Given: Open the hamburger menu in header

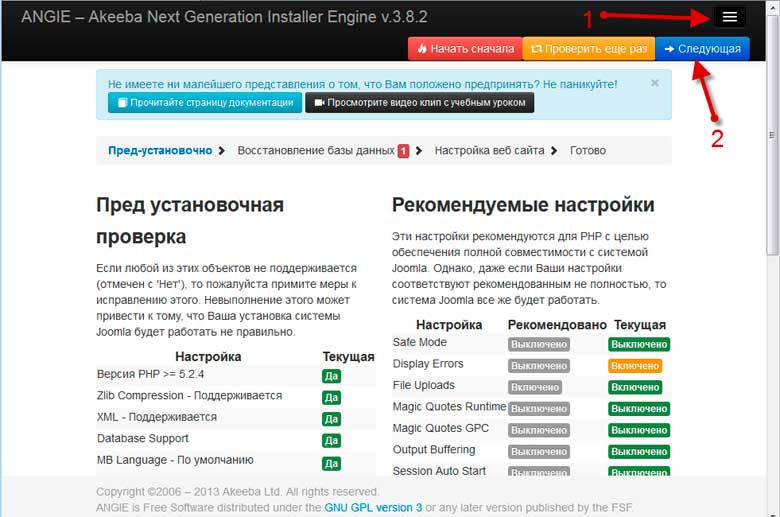Looking at the screenshot, I should pos(729,17).
